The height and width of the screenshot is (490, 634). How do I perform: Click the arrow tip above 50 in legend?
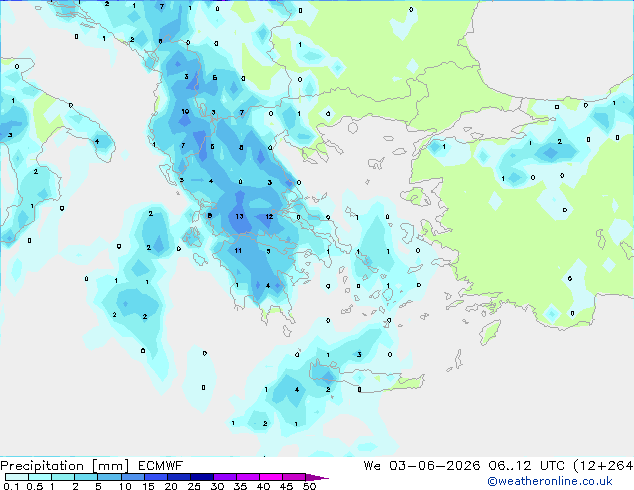pos(317,478)
